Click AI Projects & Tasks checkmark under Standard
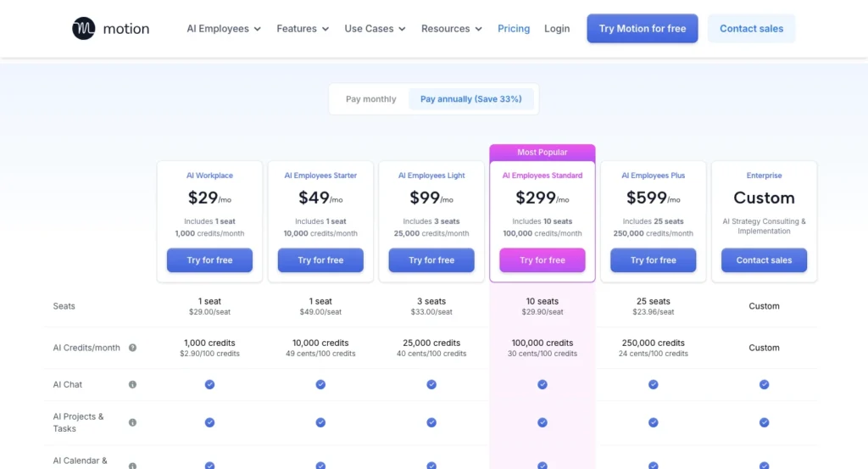This screenshot has width=868, height=469. [x=542, y=422]
